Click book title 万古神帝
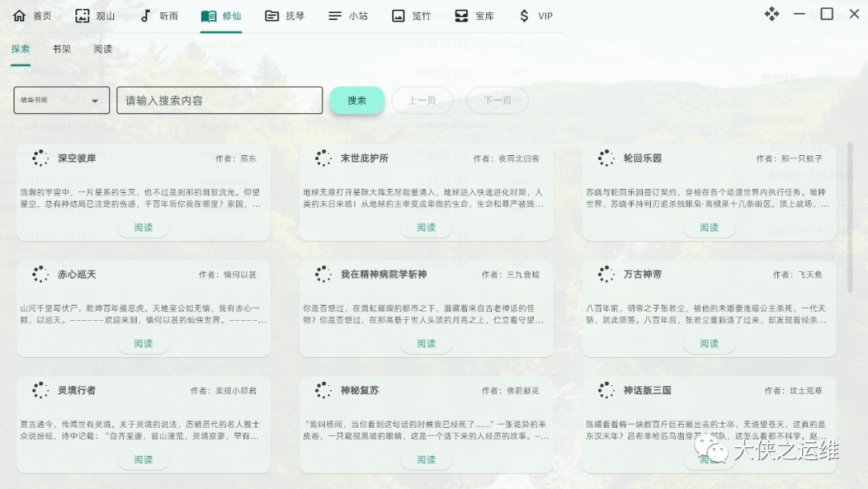This screenshot has width=868, height=489. click(643, 275)
